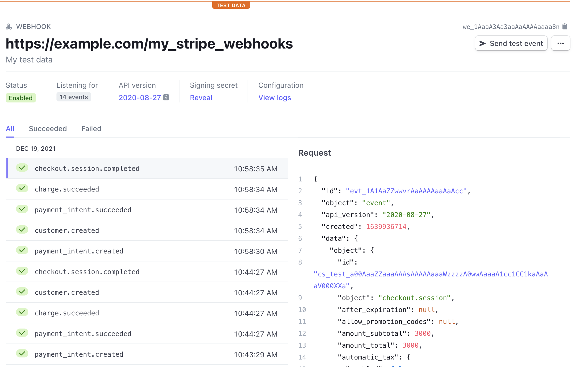Image resolution: width=588 pixels, height=367 pixels.
Task: Click the Enabled status badge
Action: (x=21, y=98)
